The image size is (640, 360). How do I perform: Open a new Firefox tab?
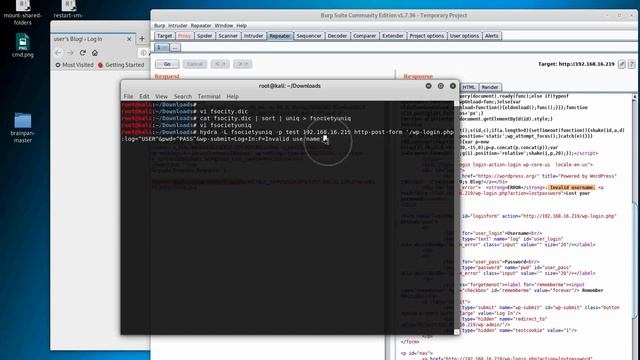(142, 39)
